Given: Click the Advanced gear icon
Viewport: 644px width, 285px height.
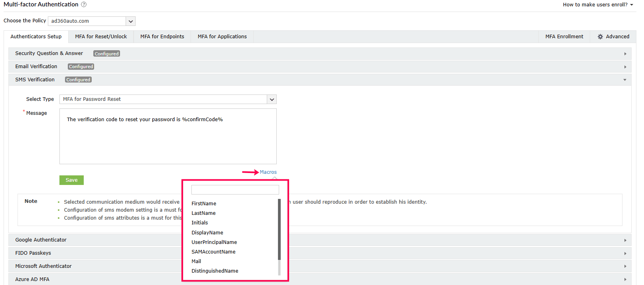Looking at the screenshot, I should point(600,37).
